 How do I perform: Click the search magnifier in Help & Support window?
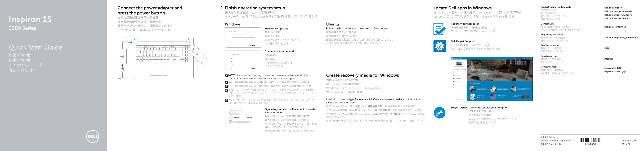[x=525, y=58]
